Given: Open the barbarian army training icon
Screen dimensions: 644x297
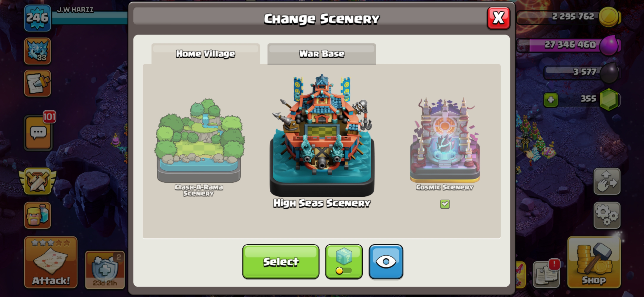Looking at the screenshot, I should tap(38, 215).
